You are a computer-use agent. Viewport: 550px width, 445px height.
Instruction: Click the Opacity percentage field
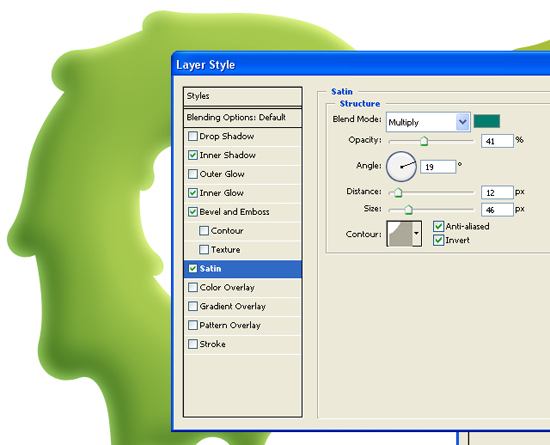pyautogui.click(x=497, y=141)
